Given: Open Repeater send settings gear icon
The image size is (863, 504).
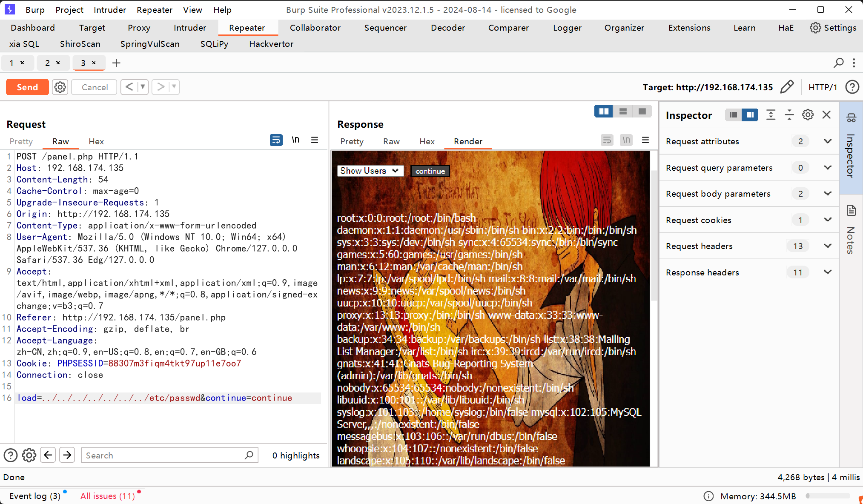Looking at the screenshot, I should coord(60,87).
